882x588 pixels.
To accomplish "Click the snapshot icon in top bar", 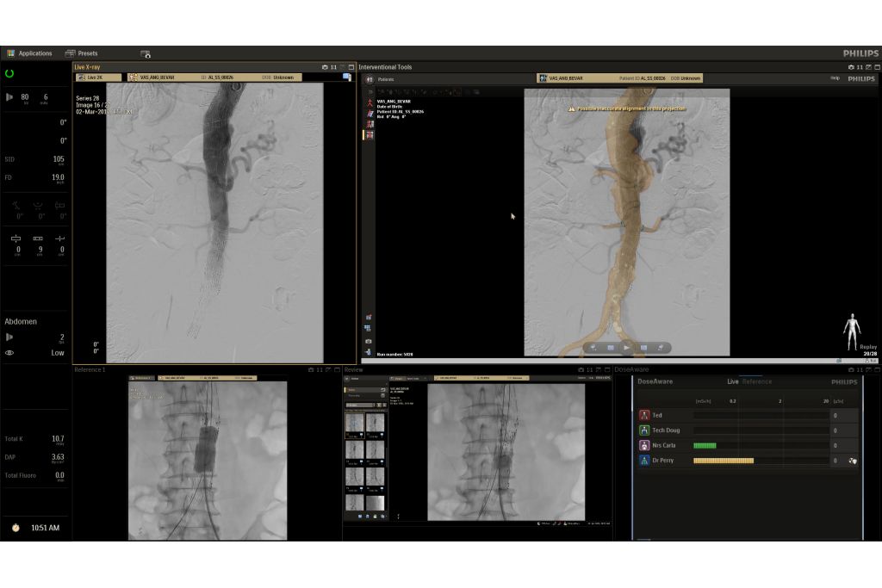I will point(146,54).
